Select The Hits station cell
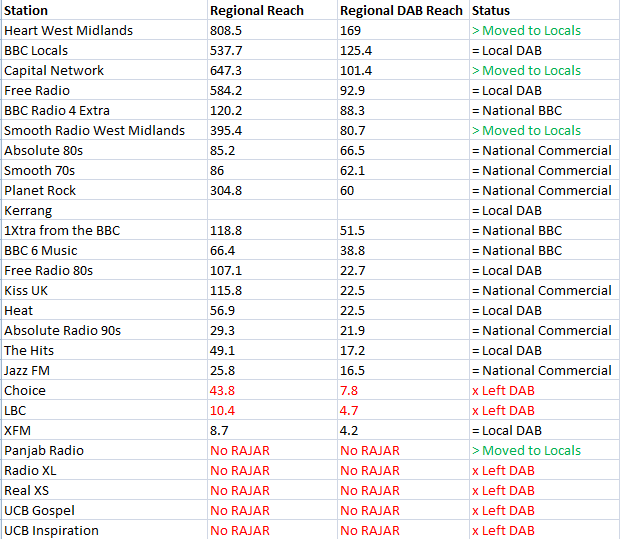Viewport: 620px width, 539px height. [x=104, y=350]
